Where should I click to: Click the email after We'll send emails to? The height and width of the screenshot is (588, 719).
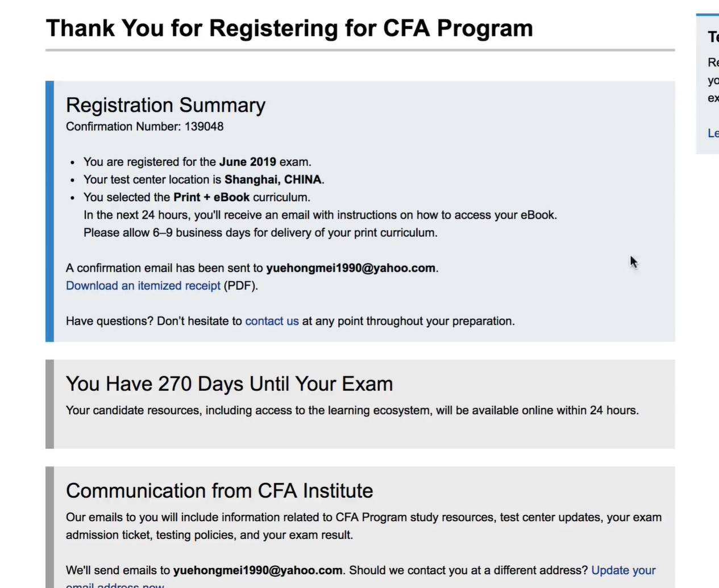(257, 570)
